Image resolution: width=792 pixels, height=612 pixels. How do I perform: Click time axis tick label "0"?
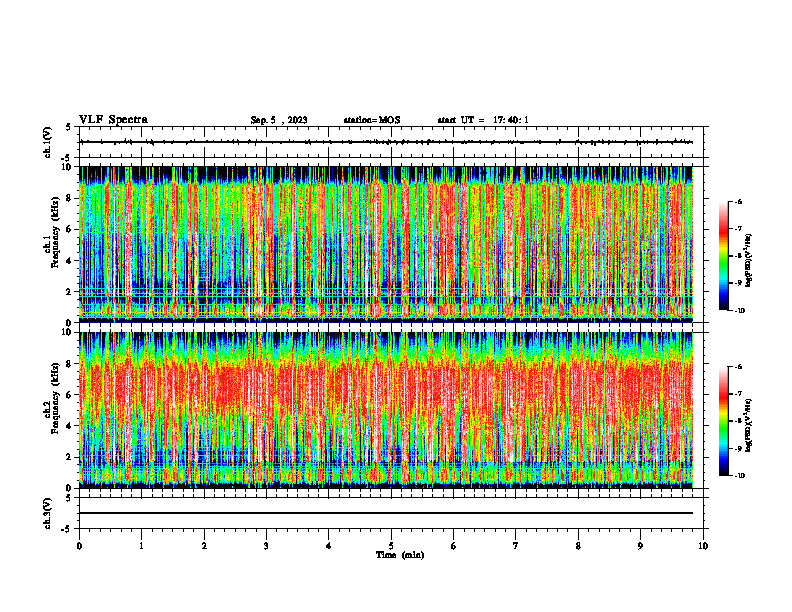coord(79,546)
